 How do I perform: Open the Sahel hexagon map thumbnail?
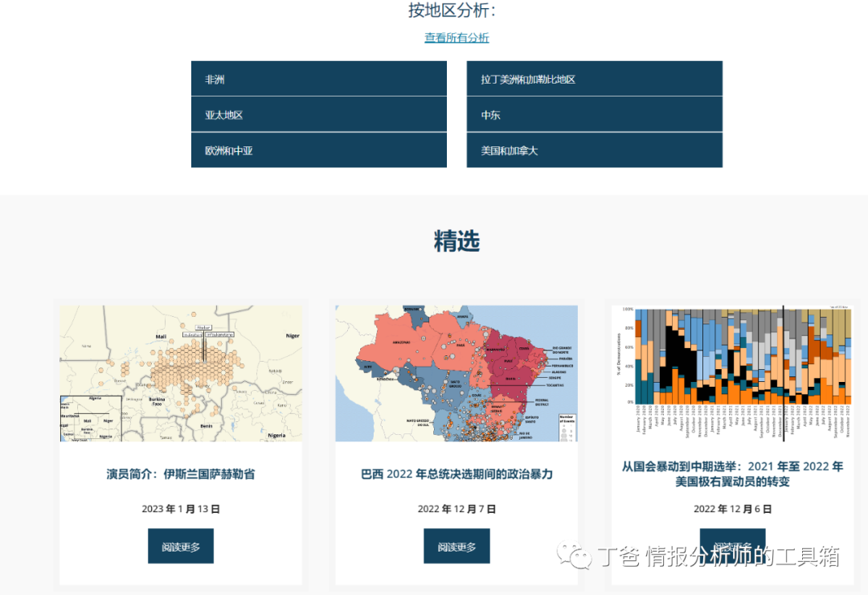point(181,373)
